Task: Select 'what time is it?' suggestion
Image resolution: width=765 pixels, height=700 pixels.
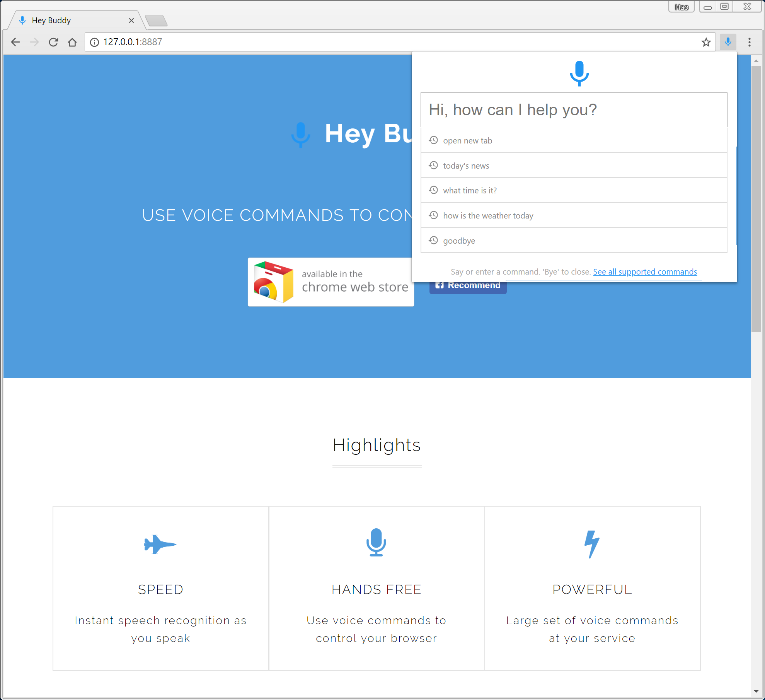Action: pos(574,190)
